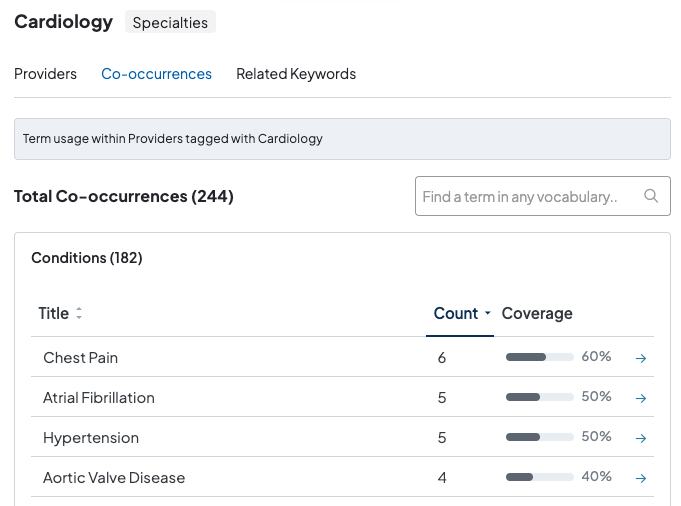This screenshot has height=506, width=681.
Task: Click Total Co-occurrences (244) heading
Action: coord(124,196)
